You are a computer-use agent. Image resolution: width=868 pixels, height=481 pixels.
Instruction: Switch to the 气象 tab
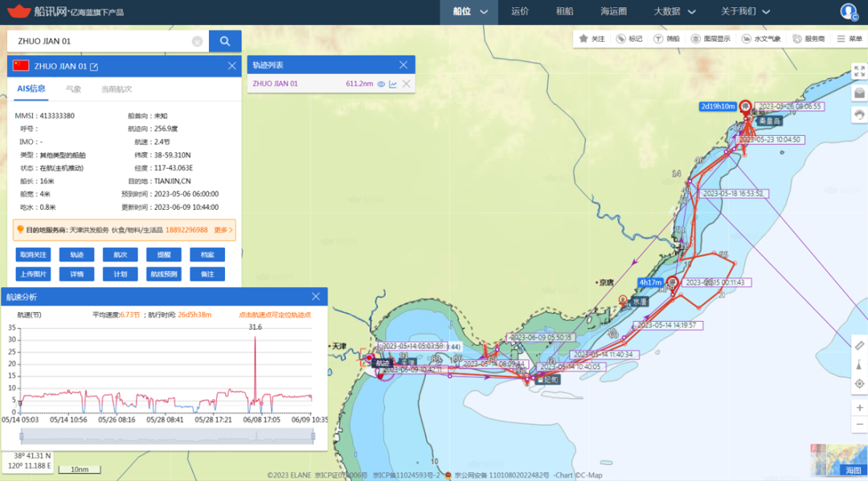click(73, 88)
